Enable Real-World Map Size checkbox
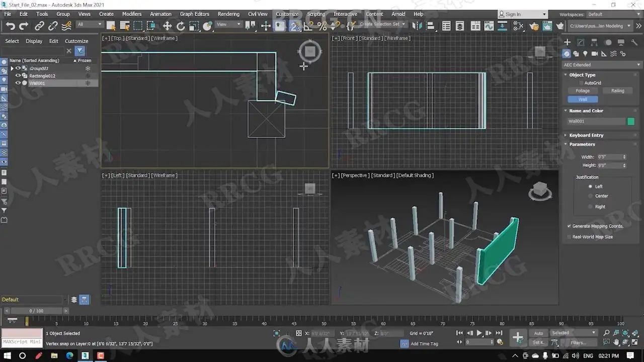Viewport: 644px width, 362px height. (x=569, y=237)
